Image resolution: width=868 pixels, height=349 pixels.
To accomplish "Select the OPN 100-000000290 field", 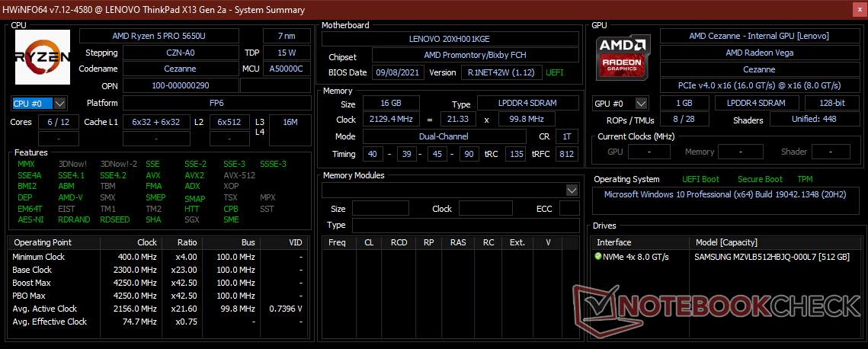I will click(x=181, y=86).
